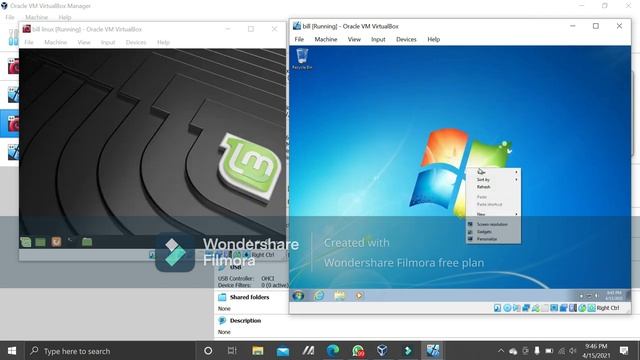640x360 pixels.
Task: Open File Explorer from Windows 10 taskbar
Action: (258, 351)
